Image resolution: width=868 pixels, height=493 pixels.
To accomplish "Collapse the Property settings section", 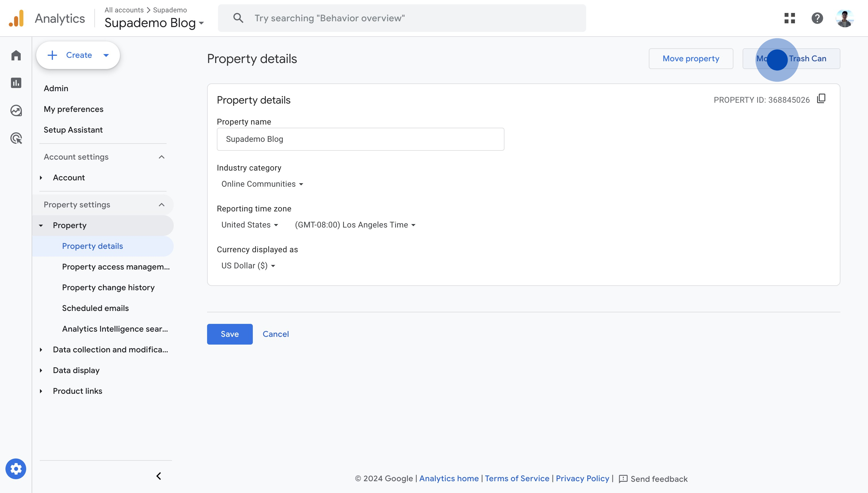I will click(161, 205).
